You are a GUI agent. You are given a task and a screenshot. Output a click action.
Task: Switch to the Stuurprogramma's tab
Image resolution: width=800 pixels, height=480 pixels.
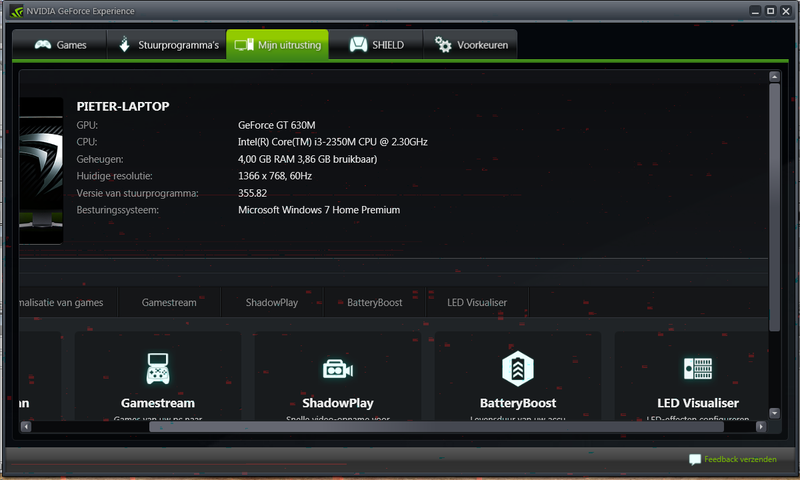[167, 45]
